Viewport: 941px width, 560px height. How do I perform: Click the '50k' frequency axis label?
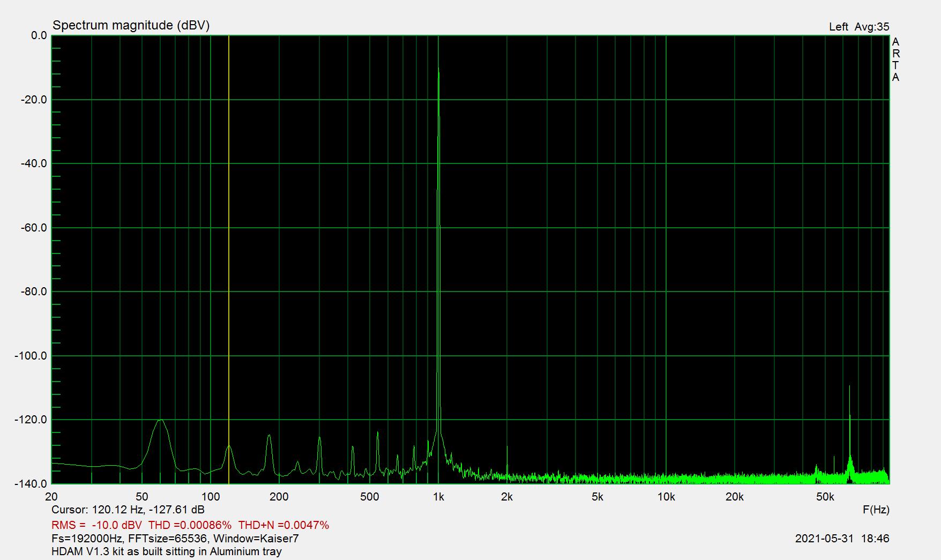[825, 497]
